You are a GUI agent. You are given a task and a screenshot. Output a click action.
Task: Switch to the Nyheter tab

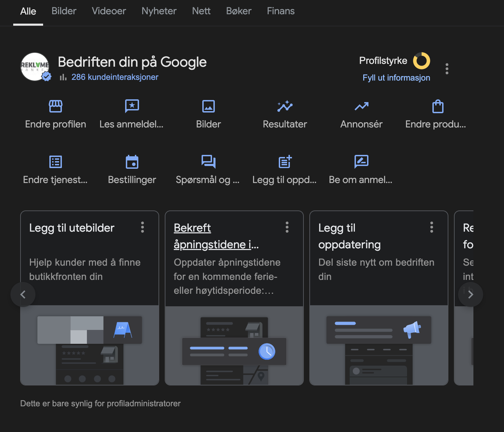[159, 11]
